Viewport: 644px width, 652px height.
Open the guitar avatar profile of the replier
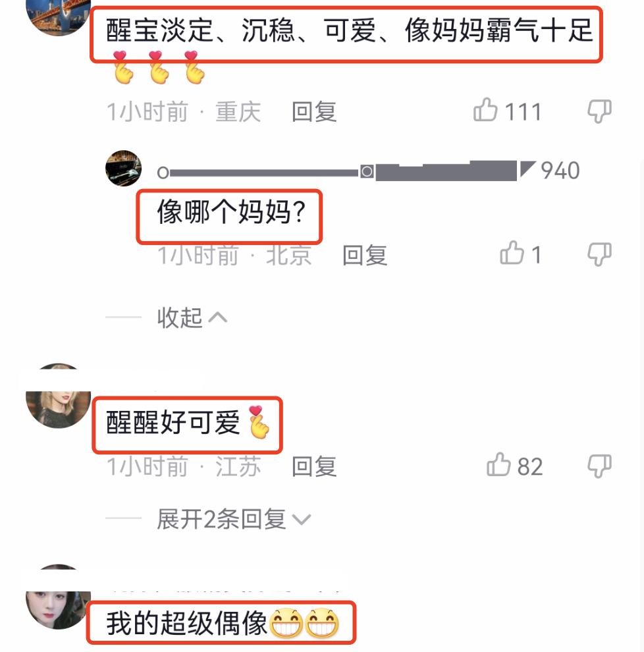(x=124, y=168)
